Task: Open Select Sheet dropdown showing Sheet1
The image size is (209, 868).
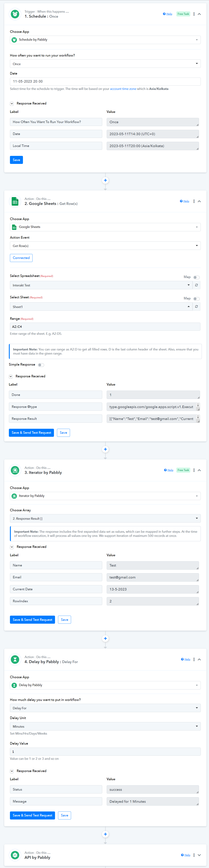Action: pyautogui.click(x=101, y=307)
